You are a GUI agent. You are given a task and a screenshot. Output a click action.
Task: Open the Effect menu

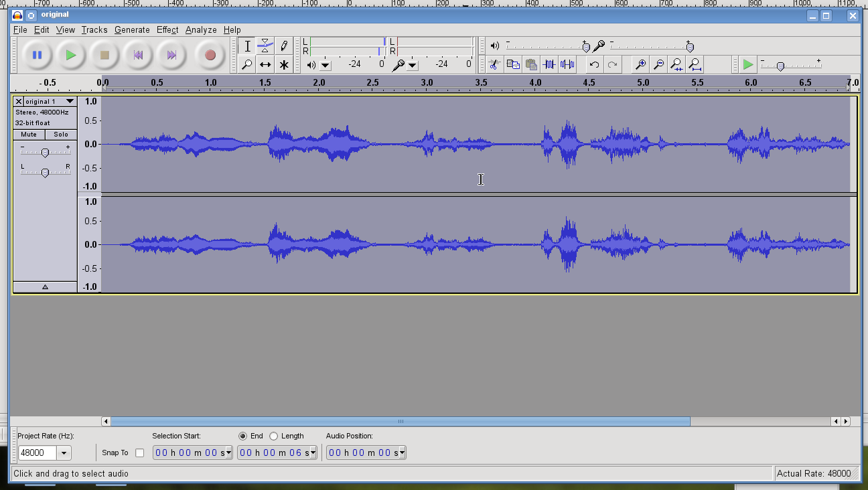pyautogui.click(x=167, y=30)
